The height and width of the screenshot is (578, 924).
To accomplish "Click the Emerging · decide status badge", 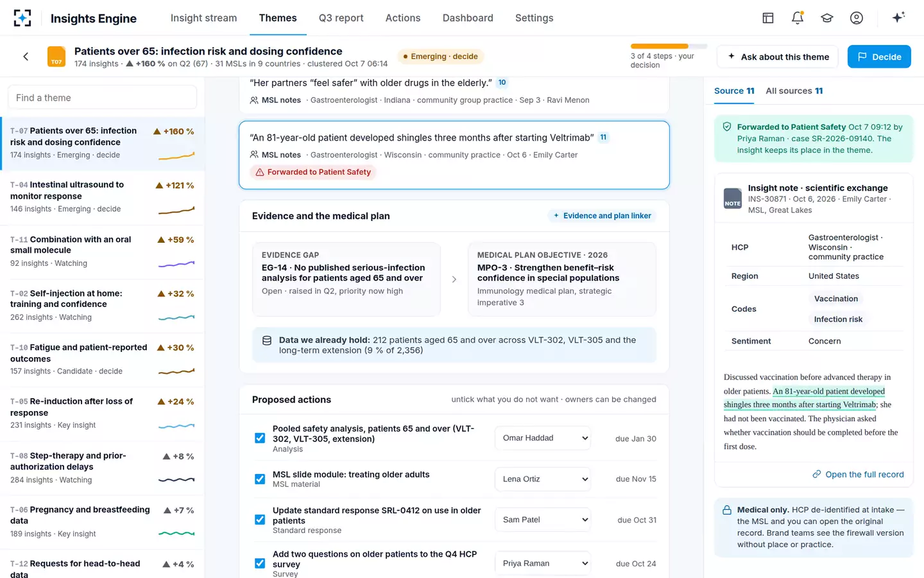I will pyautogui.click(x=440, y=57).
